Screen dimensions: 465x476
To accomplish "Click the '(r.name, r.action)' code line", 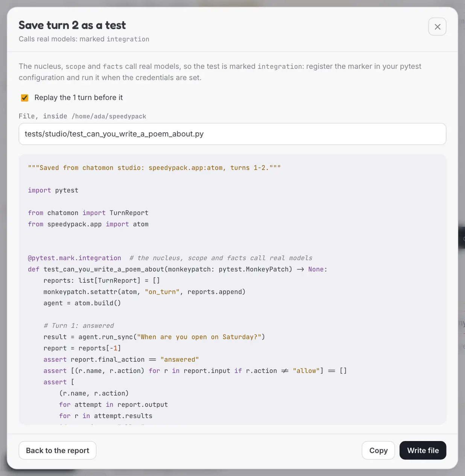I will click(94, 393).
